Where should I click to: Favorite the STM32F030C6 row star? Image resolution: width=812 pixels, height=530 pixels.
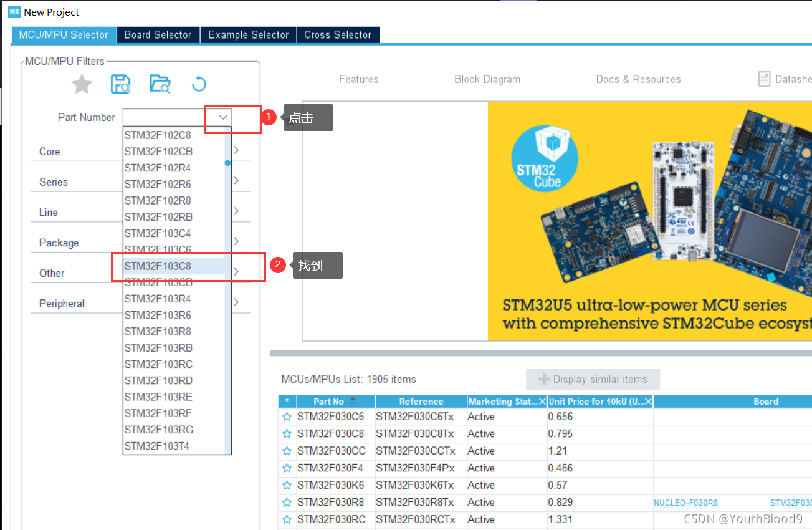(287, 417)
